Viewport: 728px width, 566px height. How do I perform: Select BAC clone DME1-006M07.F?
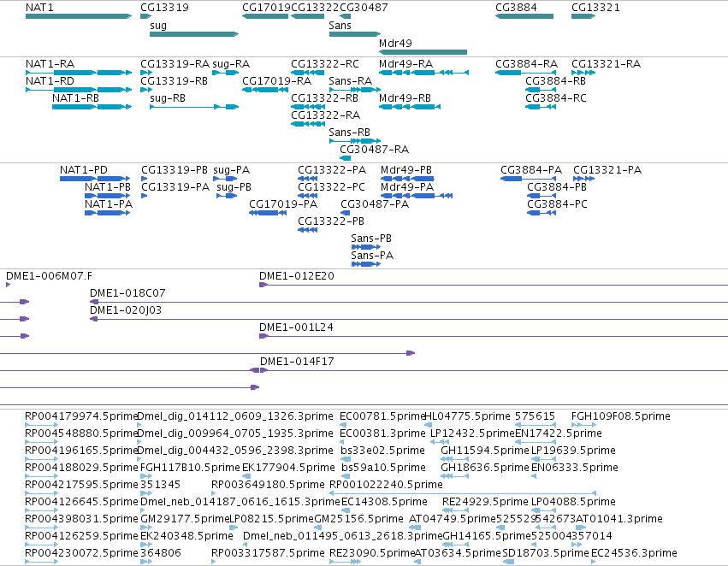(x=49, y=276)
